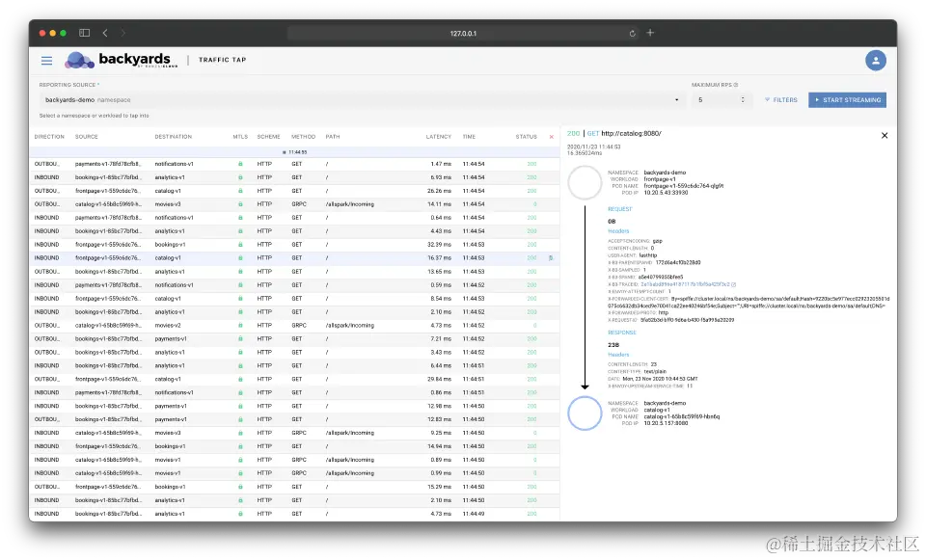Click details icon on selected 16.37 ms row
The image size is (926, 560).
[551, 258]
